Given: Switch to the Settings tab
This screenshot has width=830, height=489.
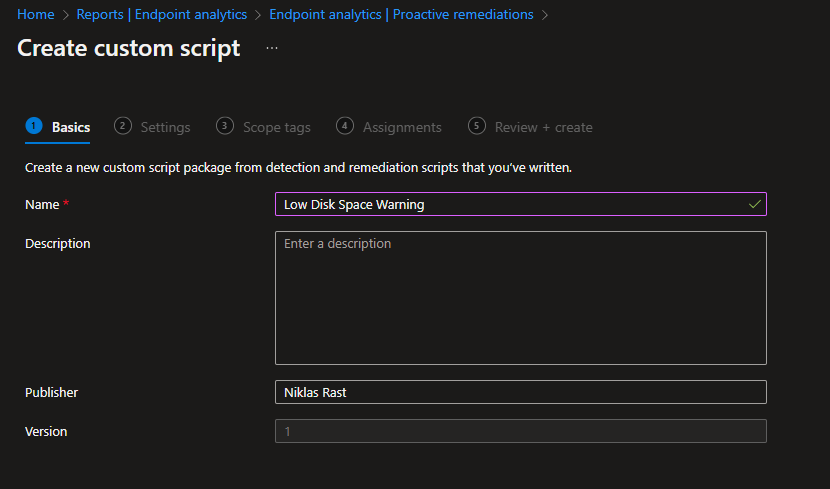Looking at the screenshot, I should 165,128.
